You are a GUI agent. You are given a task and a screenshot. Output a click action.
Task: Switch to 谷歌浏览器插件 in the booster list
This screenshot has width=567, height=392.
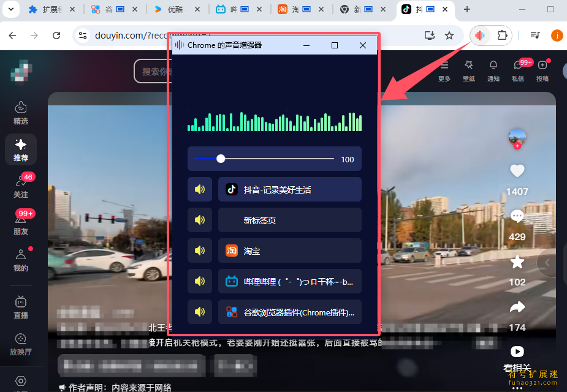click(290, 312)
